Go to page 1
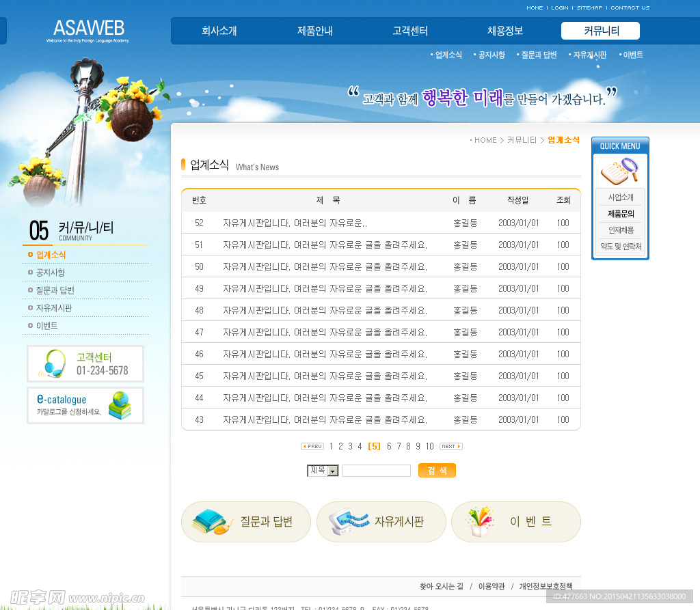The width and height of the screenshot is (700, 610). 331,446
